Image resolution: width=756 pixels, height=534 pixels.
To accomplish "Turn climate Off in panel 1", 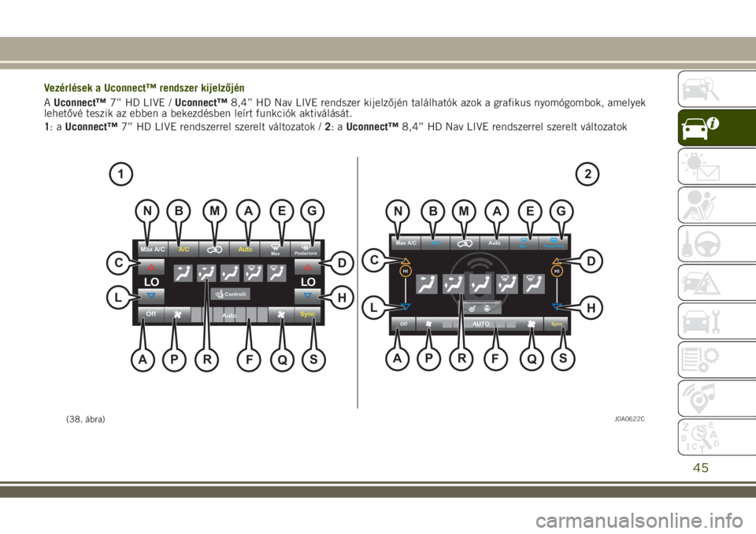I will coord(151,314).
